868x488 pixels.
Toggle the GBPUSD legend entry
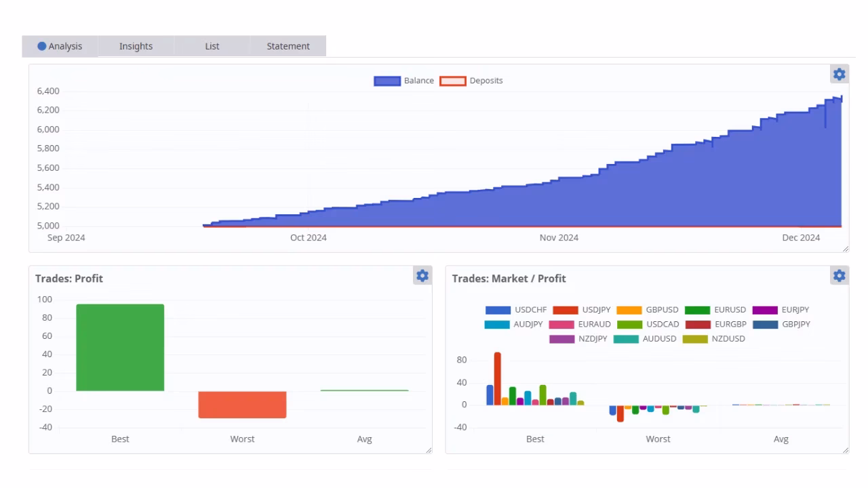click(x=648, y=310)
